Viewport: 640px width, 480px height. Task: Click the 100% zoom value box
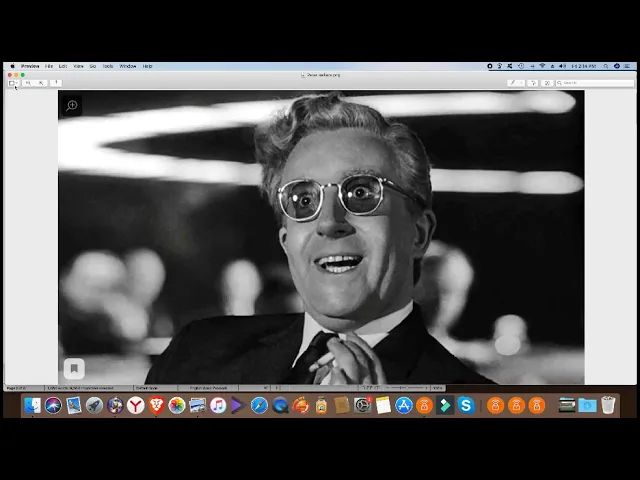(x=438, y=388)
